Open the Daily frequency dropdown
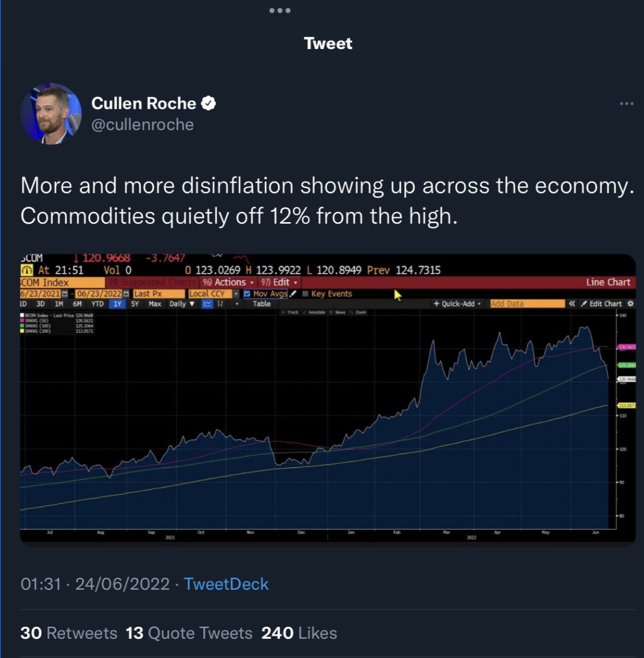The height and width of the screenshot is (658, 644). (x=181, y=304)
